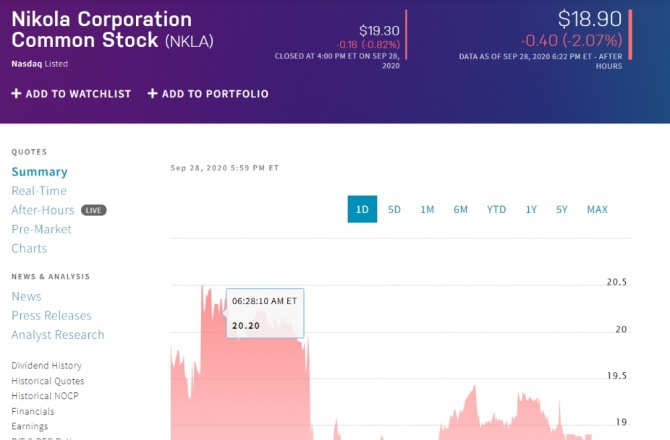Select the 1D chart range
The width and height of the screenshot is (670, 440).
click(x=362, y=209)
